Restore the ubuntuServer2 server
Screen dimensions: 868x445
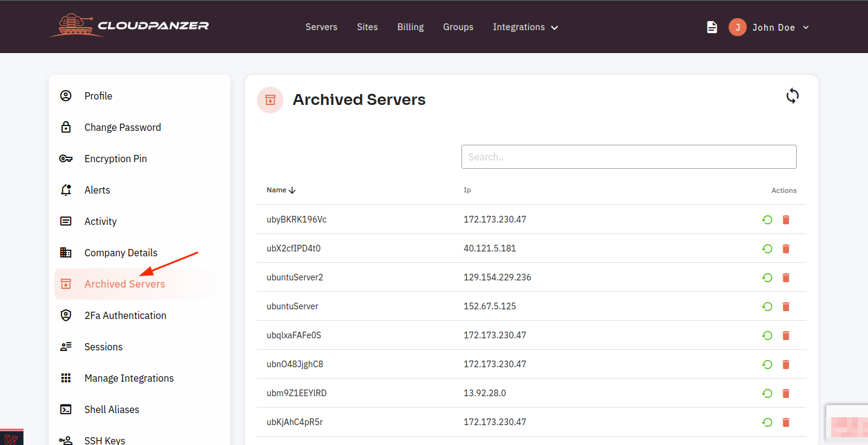click(767, 277)
